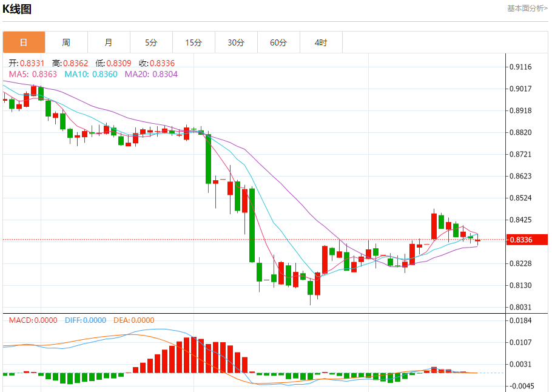
Task: Click the -0.0045 MACD axis label
Action: point(520,386)
